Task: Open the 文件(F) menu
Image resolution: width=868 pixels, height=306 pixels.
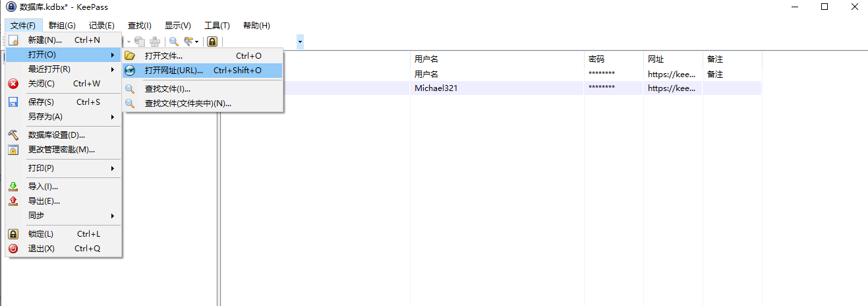Action: click(23, 26)
